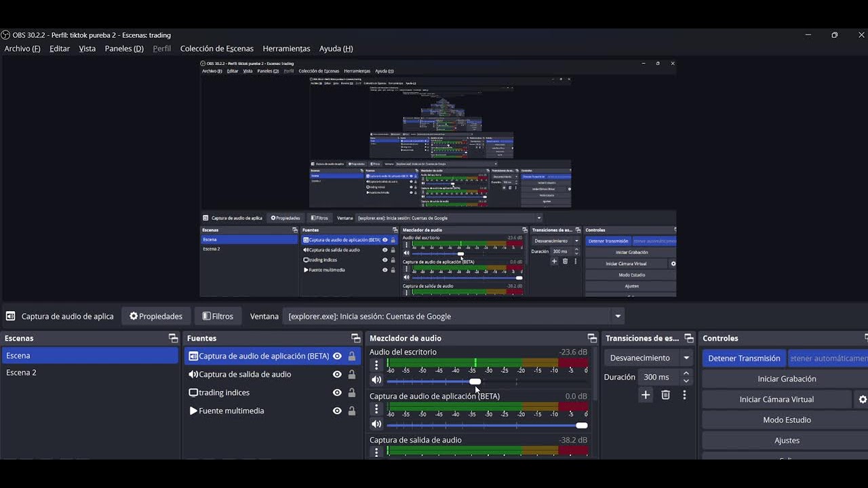This screenshot has height=488, width=868.
Task: Open Ajustes from the Controles panel
Action: pos(787,441)
